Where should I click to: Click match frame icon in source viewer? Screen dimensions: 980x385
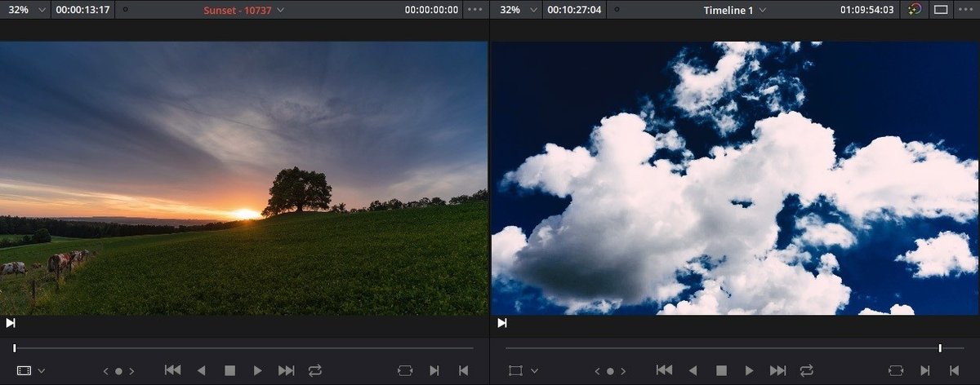(405, 370)
